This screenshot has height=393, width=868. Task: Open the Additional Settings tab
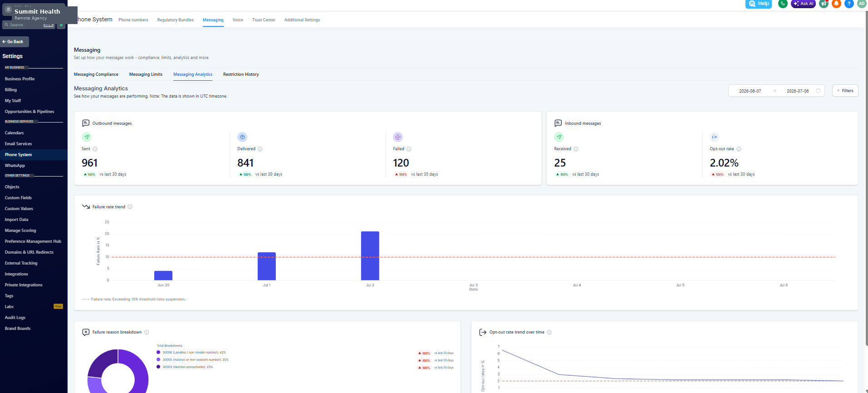[302, 20]
